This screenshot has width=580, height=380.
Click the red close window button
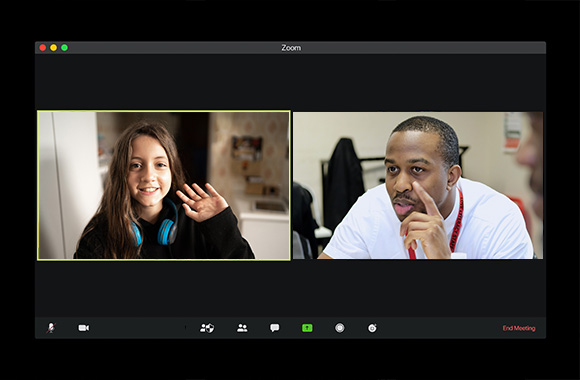point(43,48)
